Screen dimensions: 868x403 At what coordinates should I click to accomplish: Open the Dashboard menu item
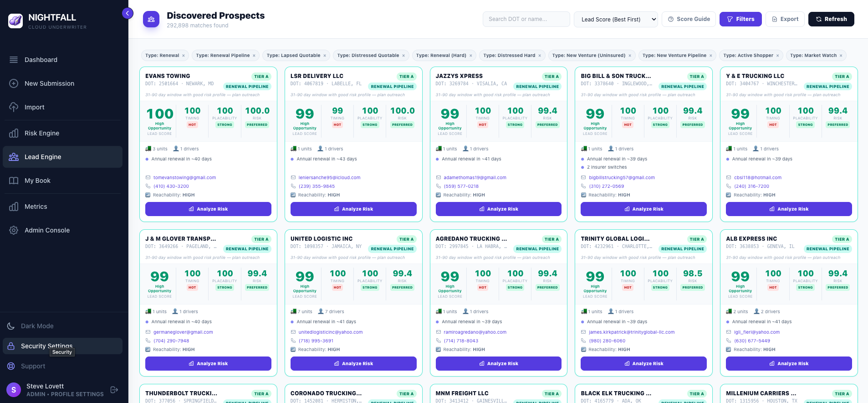tap(62, 60)
